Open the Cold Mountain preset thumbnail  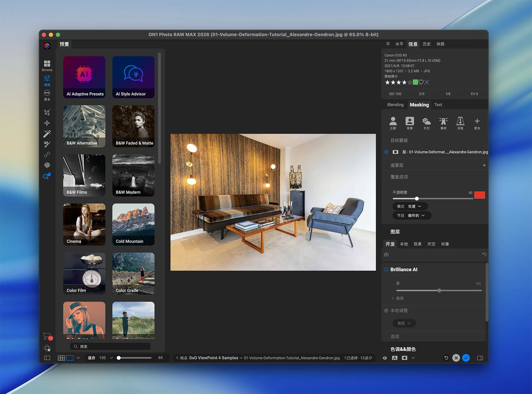tap(133, 224)
